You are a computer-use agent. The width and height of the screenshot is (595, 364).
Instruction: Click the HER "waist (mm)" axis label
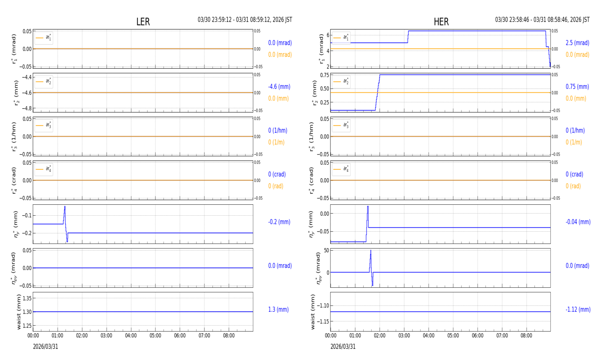coord(313,312)
